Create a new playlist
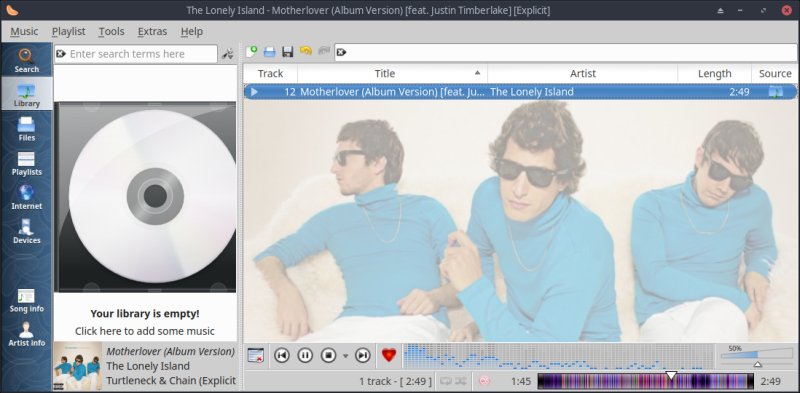800x393 pixels. click(251, 52)
